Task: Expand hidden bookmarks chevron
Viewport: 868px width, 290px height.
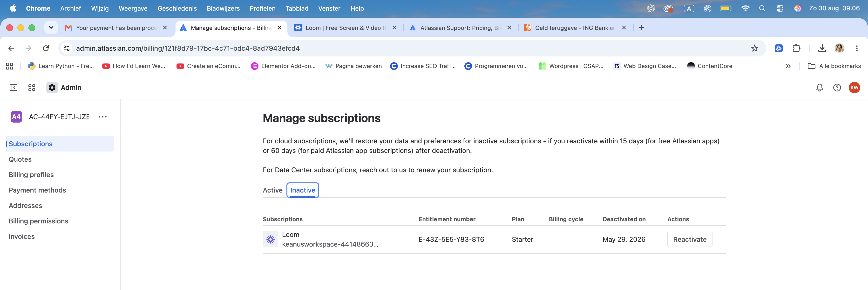Action: coord(788,66)
